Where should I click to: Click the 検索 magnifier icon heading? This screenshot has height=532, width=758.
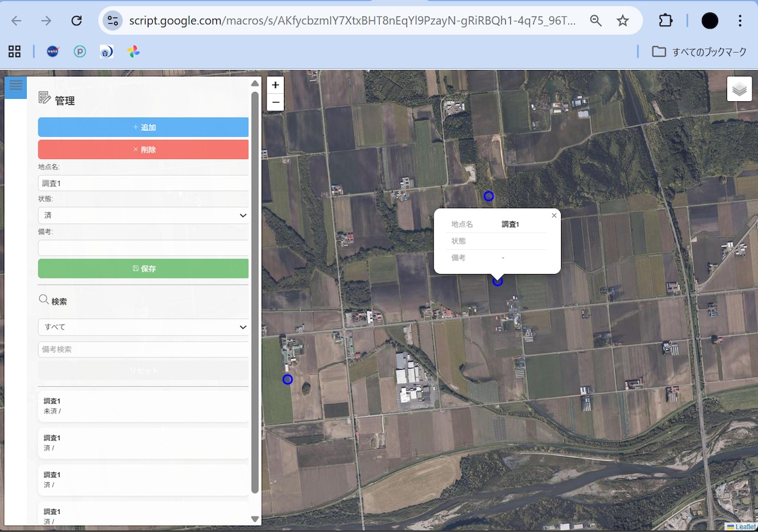(x=43, y=300)
